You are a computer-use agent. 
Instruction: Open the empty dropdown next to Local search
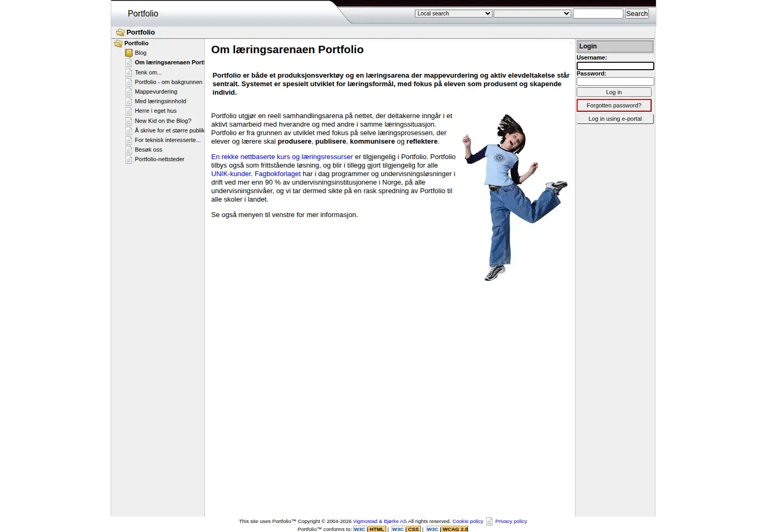click(532, 13)
